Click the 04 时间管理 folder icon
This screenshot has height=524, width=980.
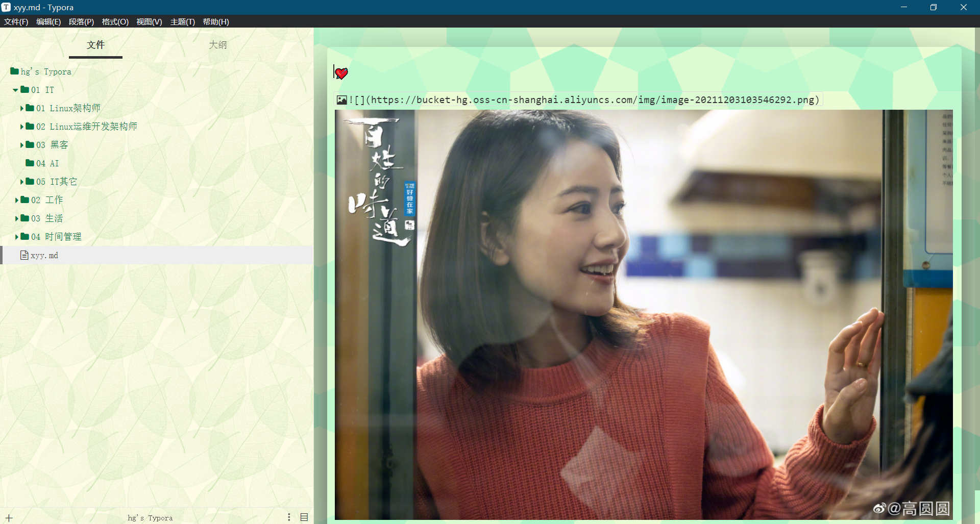(24, 237)
